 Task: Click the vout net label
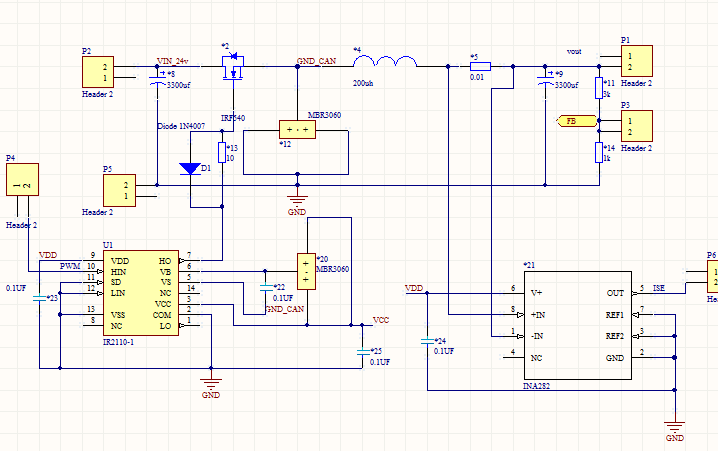click(574, 51)
